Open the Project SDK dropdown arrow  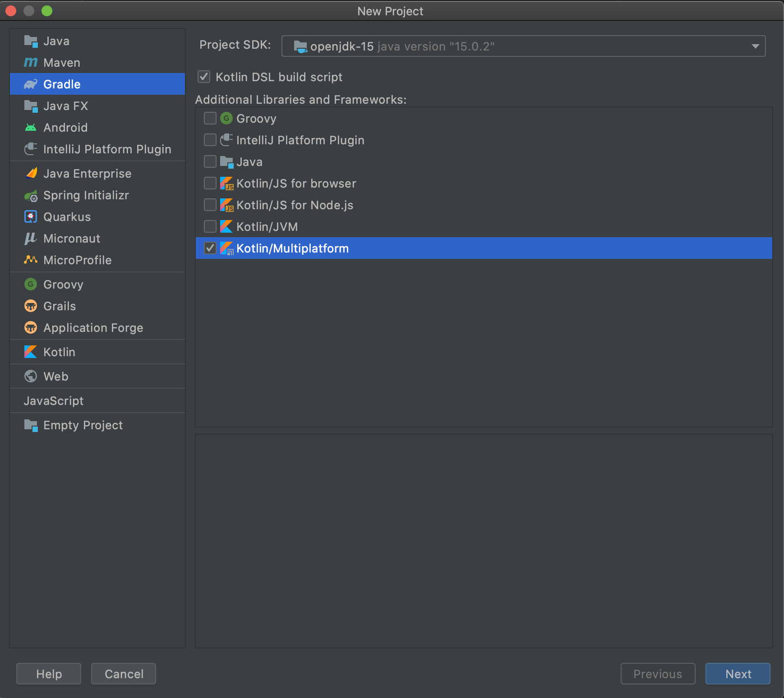pos(755,46)
